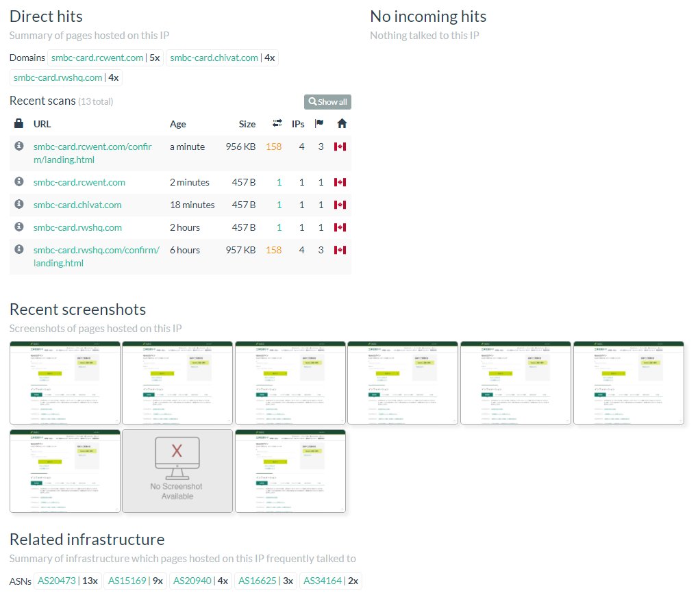Click the URL column header
The width and height of the screenshot is (700, 595).
pos(42,124)
